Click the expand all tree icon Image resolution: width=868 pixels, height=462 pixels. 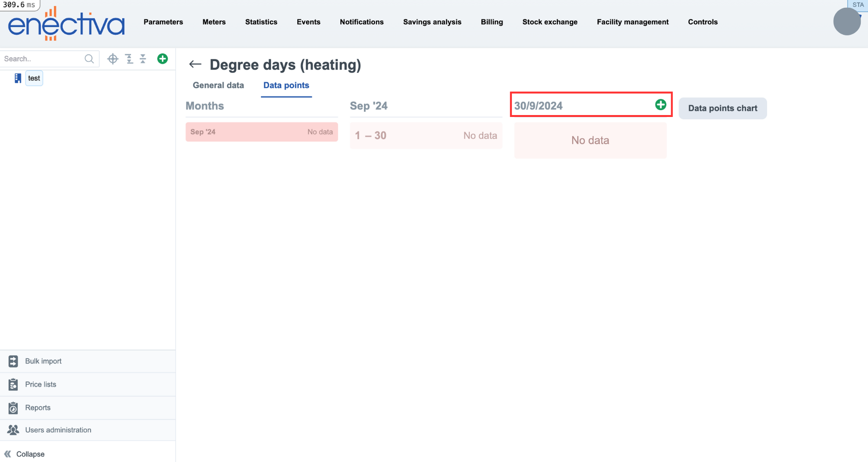[x=129, y=59]
